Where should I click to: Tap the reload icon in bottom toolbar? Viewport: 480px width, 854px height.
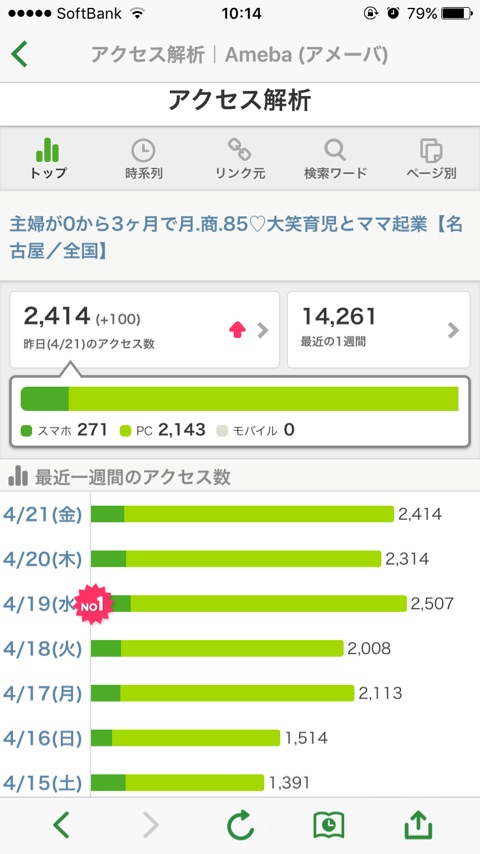tap(240, 825)
